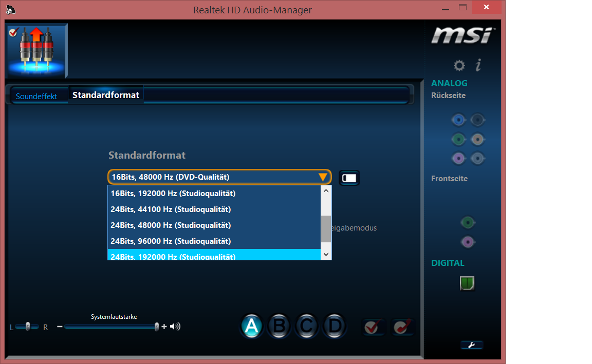The image size is (592, 364).
Task: Click the purple front-panel microphone jack
Action: (x=468, y=242)
